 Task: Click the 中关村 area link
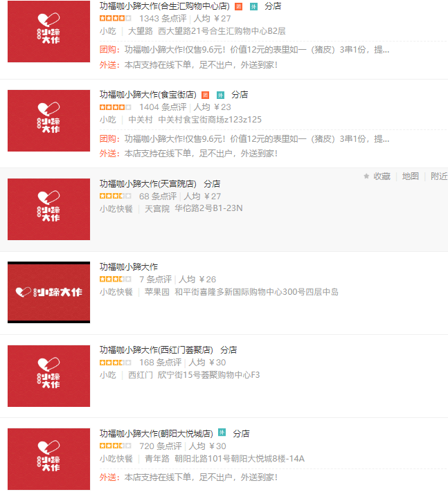coord(141,120)
